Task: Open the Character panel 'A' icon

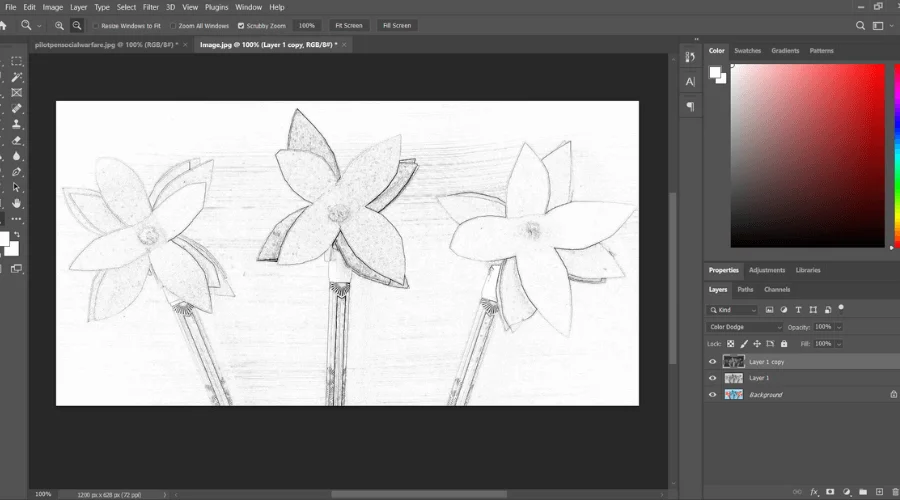Action: tap(690, 82)
